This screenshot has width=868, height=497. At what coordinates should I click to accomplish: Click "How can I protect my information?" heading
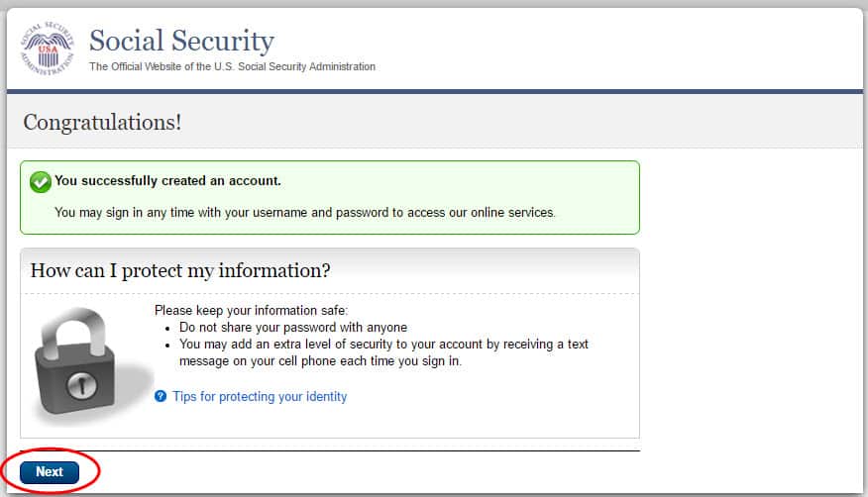(x=180, y=270)
